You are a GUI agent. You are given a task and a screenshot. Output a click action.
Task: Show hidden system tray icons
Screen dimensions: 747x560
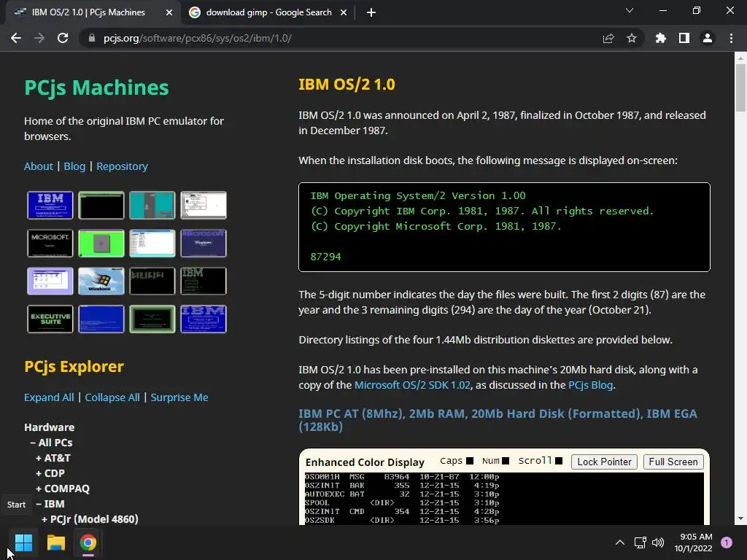click(620, 542)
